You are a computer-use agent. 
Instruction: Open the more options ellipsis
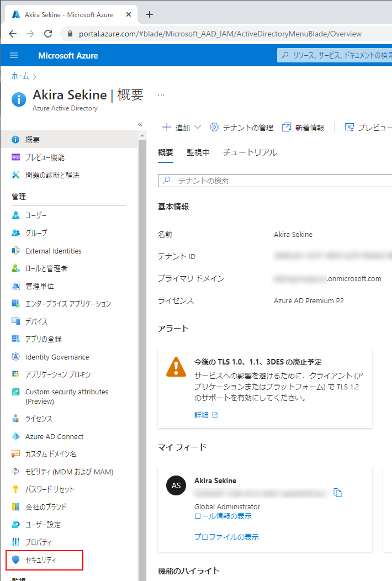point(161,95)
